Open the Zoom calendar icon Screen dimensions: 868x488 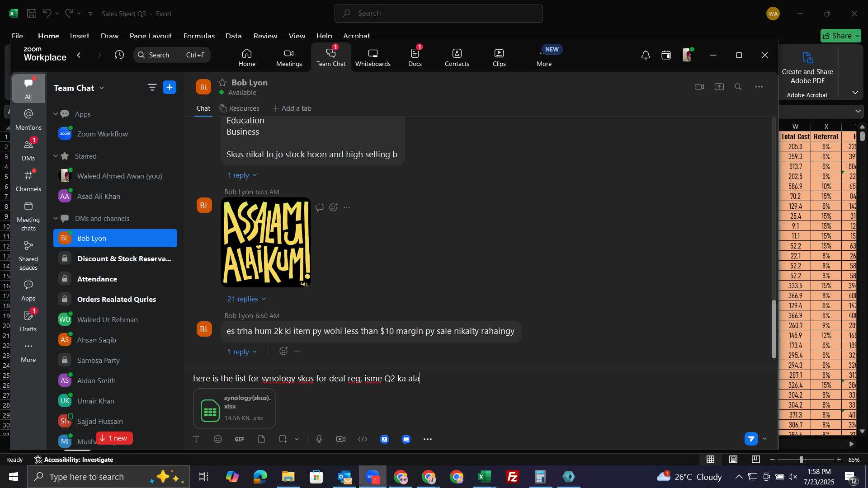click(666, 55)
